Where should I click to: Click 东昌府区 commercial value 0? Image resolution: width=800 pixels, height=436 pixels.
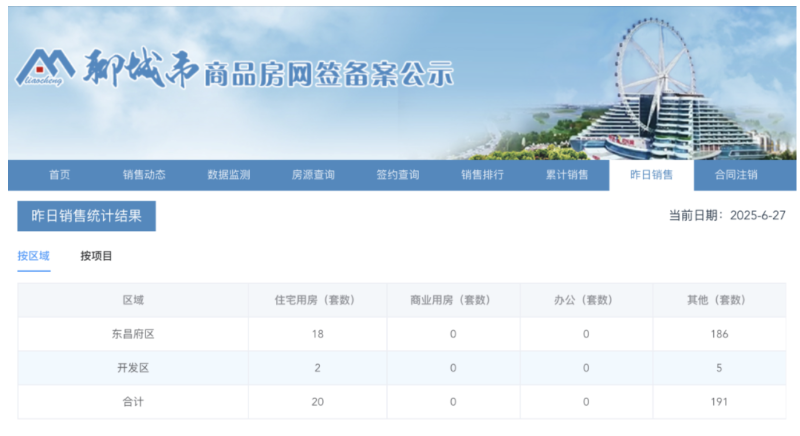point(453,335)
